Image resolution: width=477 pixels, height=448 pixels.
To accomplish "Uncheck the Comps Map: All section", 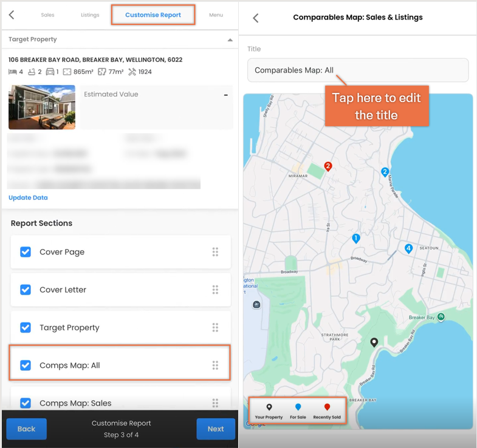I will pyautogui.click(x=26, y=365).
